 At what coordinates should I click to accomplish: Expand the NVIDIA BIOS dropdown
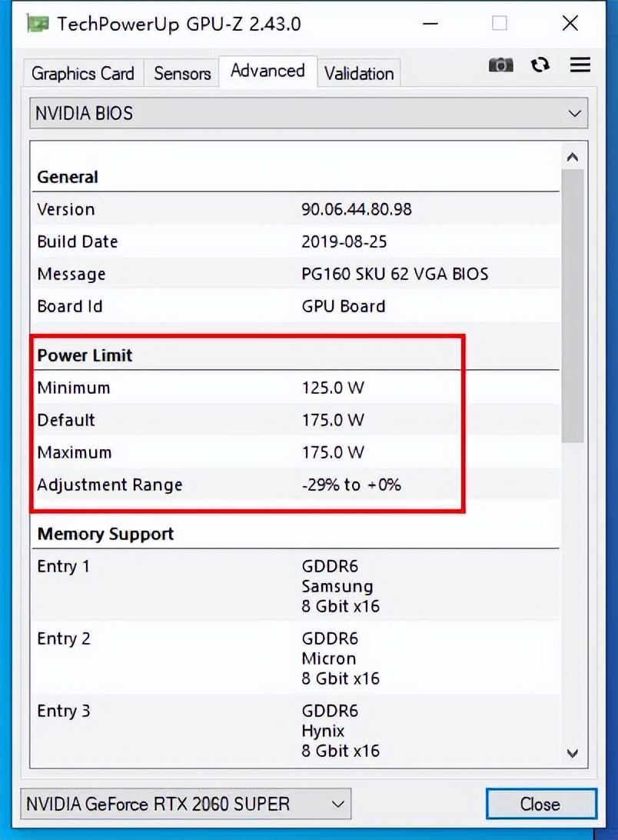(x=309, y=113)
